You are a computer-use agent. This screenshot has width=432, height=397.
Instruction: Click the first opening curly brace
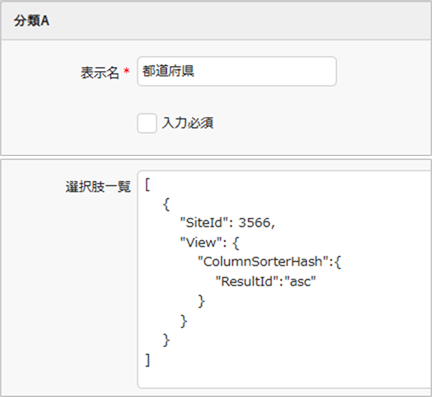tap(166, 204)
